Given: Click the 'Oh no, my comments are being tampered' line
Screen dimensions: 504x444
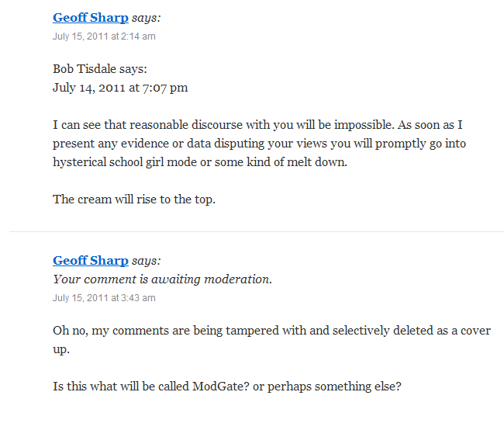Looking at the screenshot, I should tap(271, 331).
